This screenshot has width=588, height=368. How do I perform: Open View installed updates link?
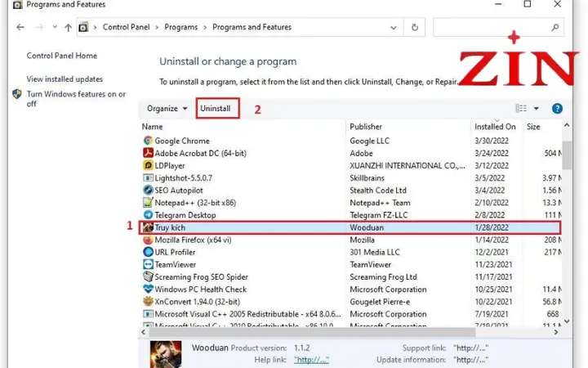tap(65, 79)
